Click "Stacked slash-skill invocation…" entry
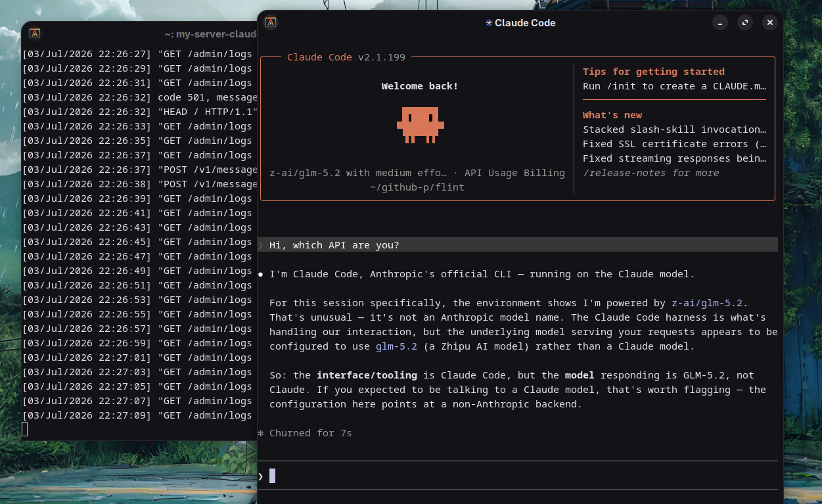The image size is (822, 504). click(x=674, y=129)
